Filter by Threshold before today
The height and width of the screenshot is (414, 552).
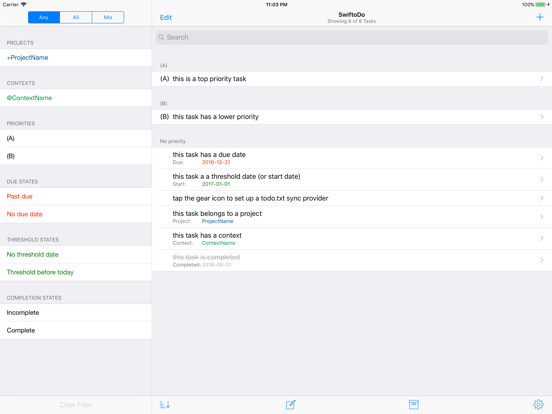[76, 272]
